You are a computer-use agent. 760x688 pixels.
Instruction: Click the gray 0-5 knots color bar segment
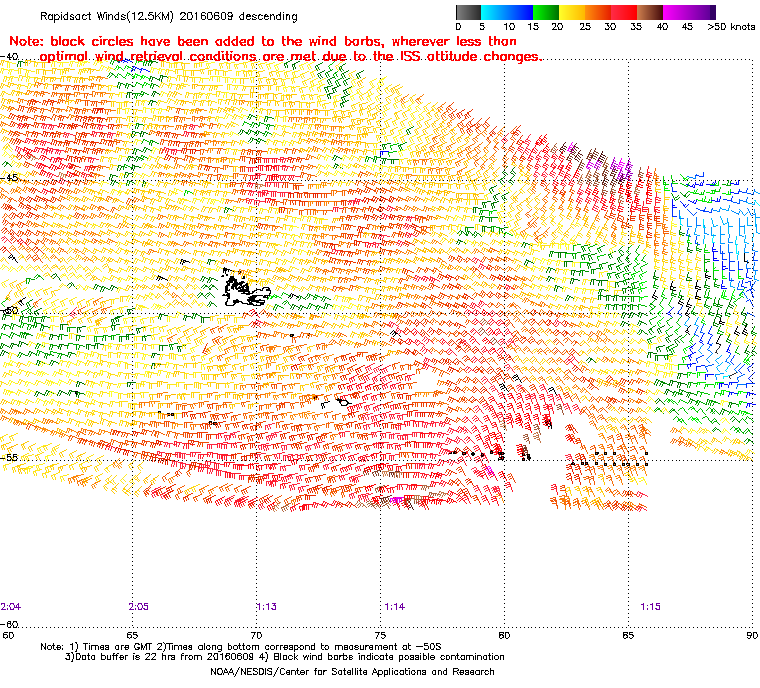pos(468,12)
